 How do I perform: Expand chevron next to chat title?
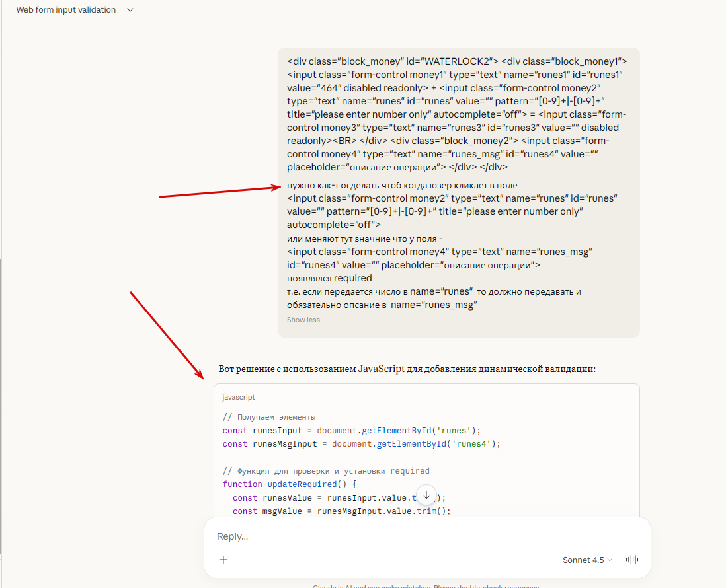coord(130,10)
